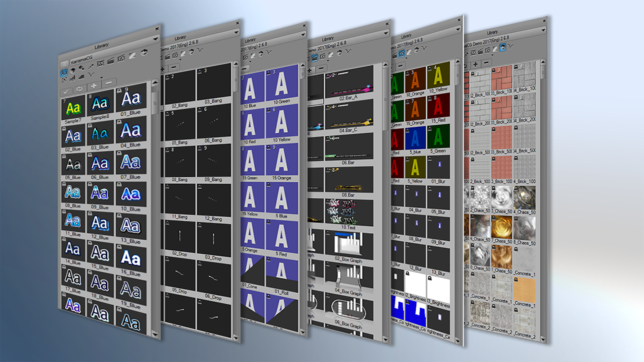Select the 02 Bar_A thumbnail
This screenshot has width=644, height=362.
pyautogui.click(x=349, y=80)
